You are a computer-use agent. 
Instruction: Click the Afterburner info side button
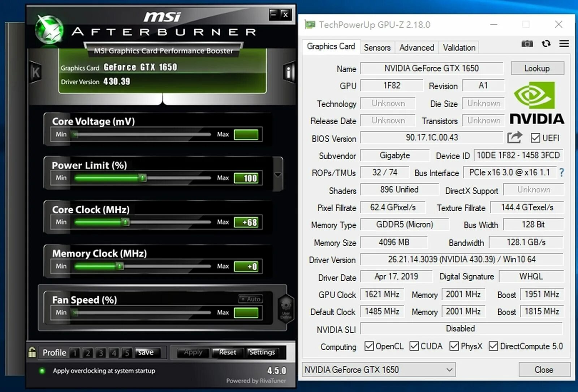(x=289, y=72)
